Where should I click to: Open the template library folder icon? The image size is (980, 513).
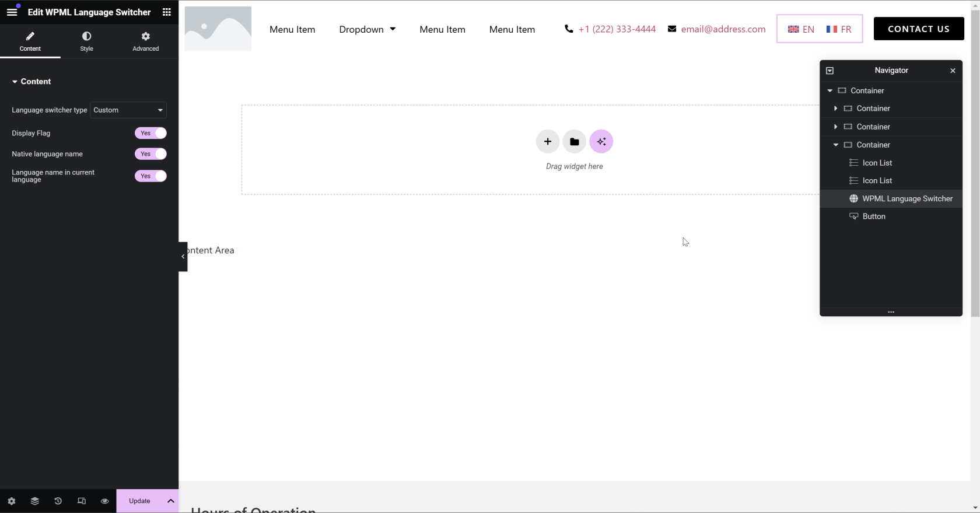(574, 141)
